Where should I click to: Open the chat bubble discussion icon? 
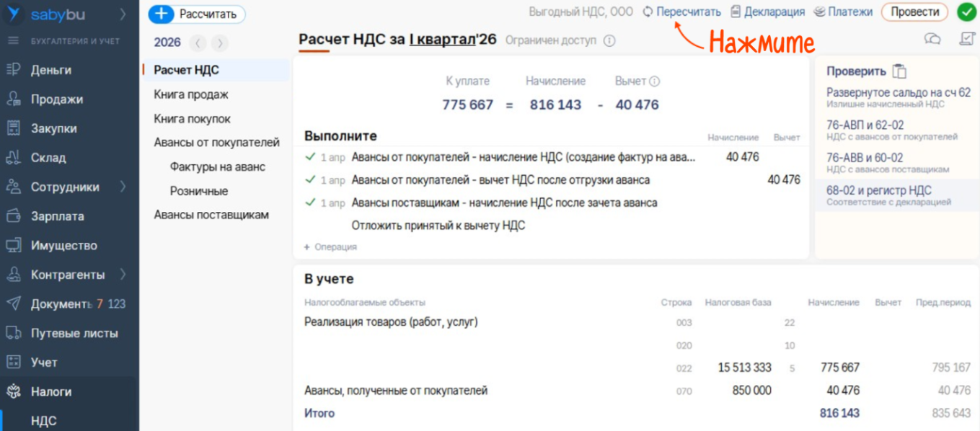[x=932, y=39]
